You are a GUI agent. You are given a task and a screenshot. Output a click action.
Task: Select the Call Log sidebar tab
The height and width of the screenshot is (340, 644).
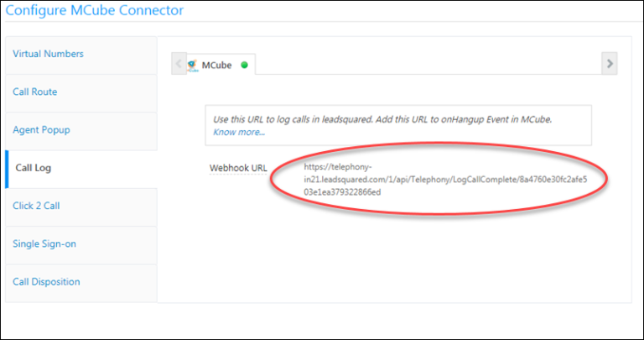tap(34, 168)
